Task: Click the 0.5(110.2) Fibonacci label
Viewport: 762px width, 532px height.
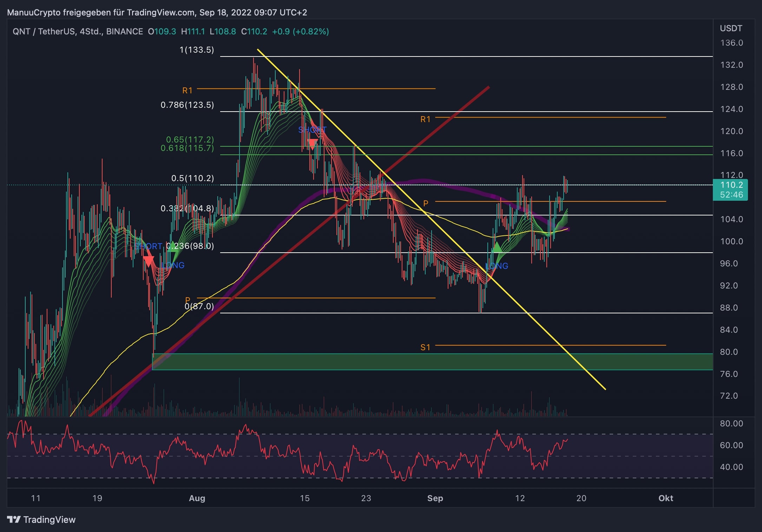Action: click(x=192, y=178)
